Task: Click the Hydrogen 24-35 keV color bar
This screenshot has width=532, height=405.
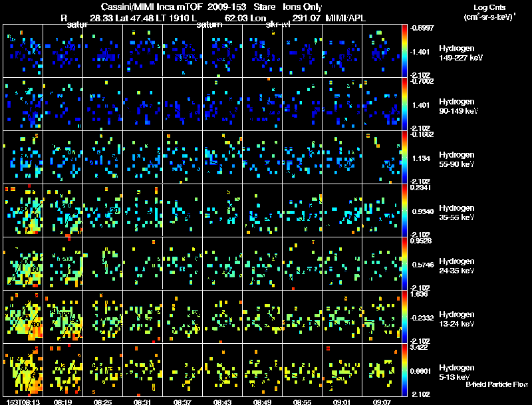Action: click(x=404, y=264)
